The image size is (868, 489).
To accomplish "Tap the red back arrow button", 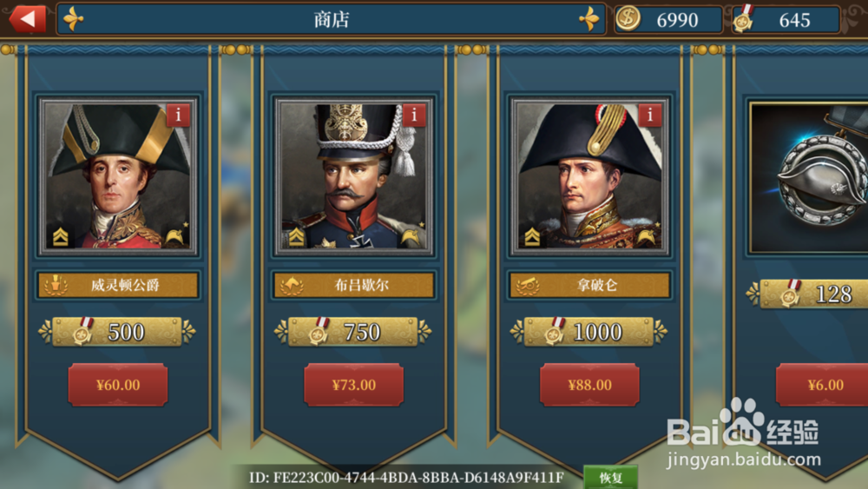I will tap(28, 19).
